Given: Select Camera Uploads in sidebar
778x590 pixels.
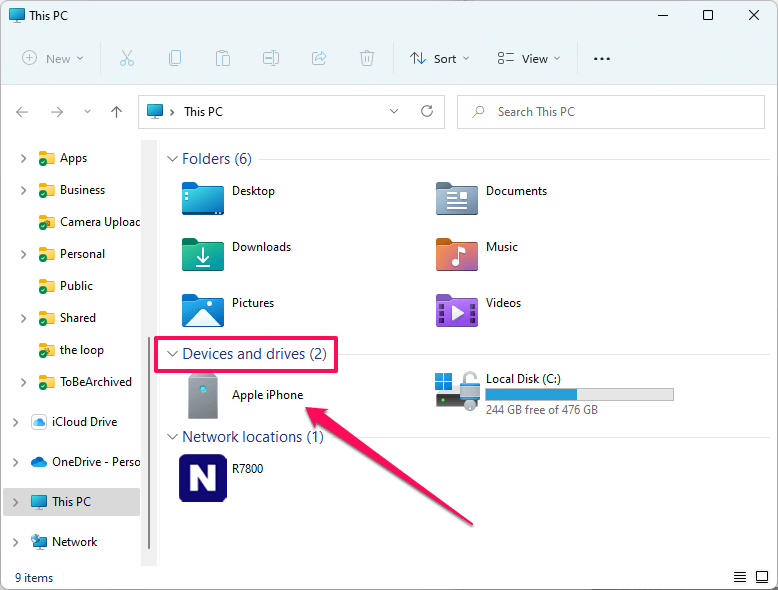Looking at the screenshot, I should coord(90,222).
